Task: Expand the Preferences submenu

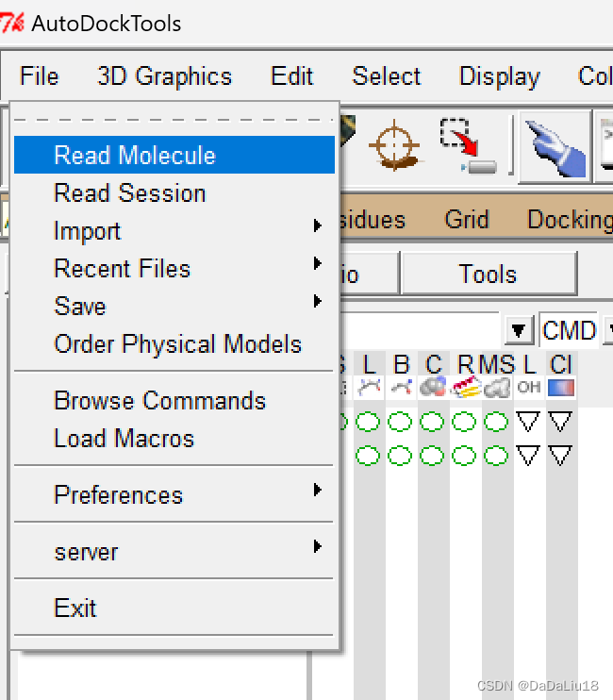Action: pos(174,494)
